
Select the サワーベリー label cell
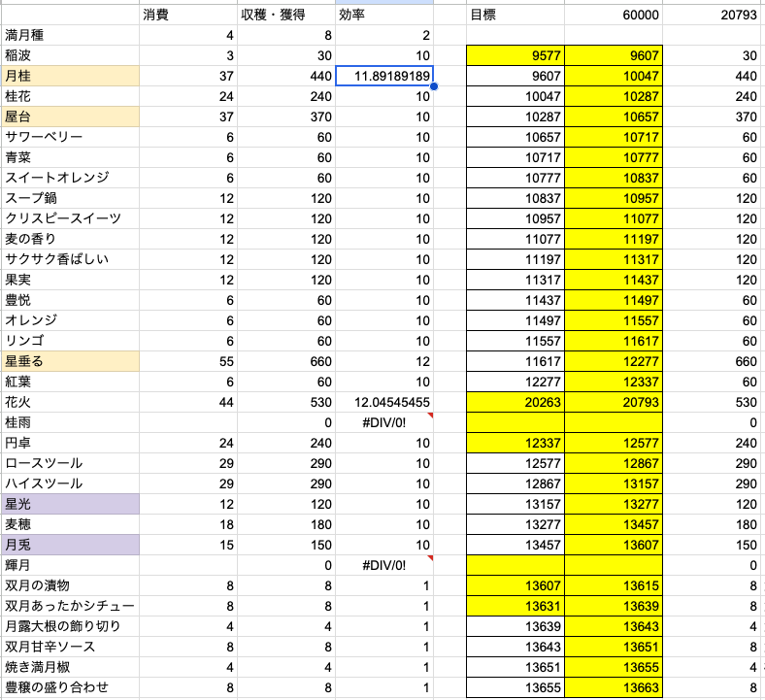[x=70, y=137]
